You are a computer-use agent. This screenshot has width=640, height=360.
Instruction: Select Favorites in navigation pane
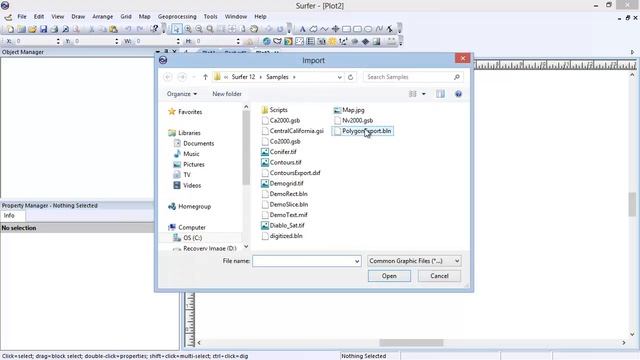(185, 111)
